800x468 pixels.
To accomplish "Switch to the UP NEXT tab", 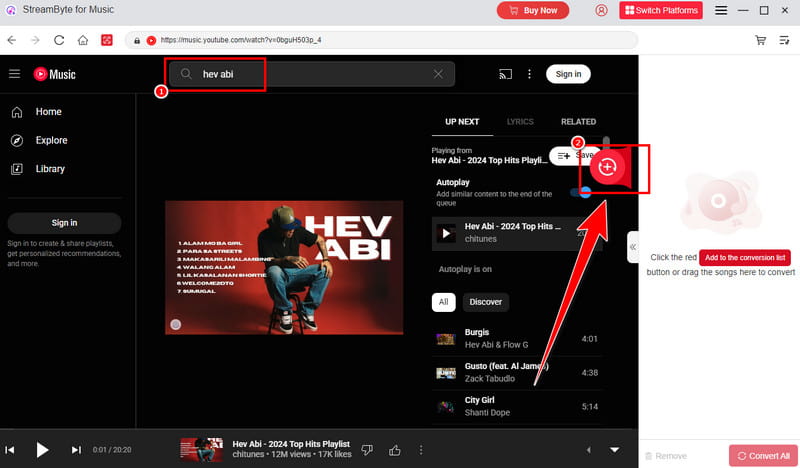I will point(462,122).
